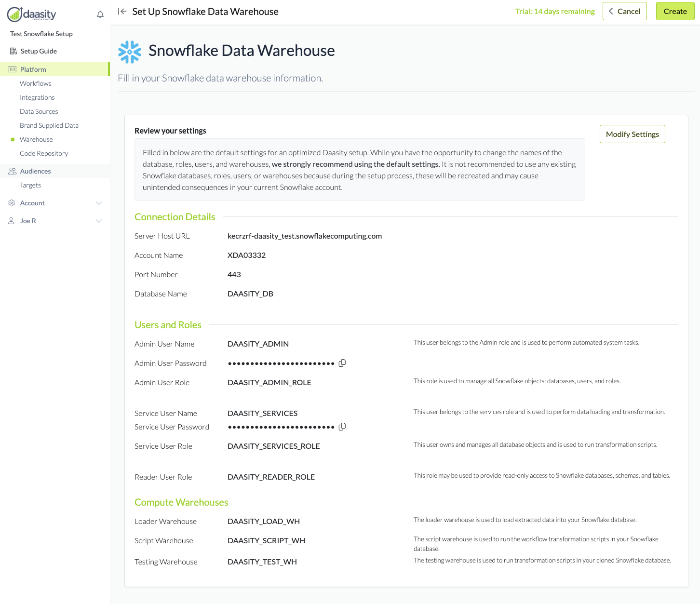The width and height of the screenshot is (700, 604).
Task: Click the Daasity logo
Action: tap(32, 14)
